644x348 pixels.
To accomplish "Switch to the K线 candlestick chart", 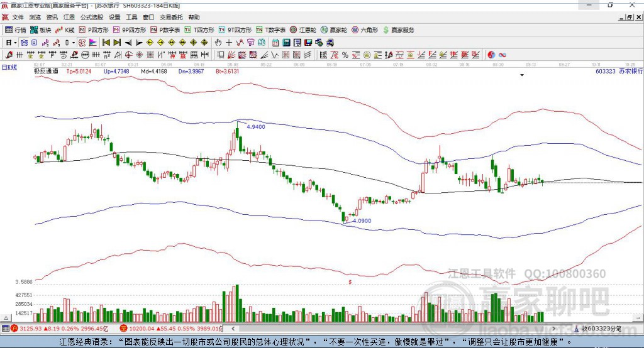I will tap(65, 30).
